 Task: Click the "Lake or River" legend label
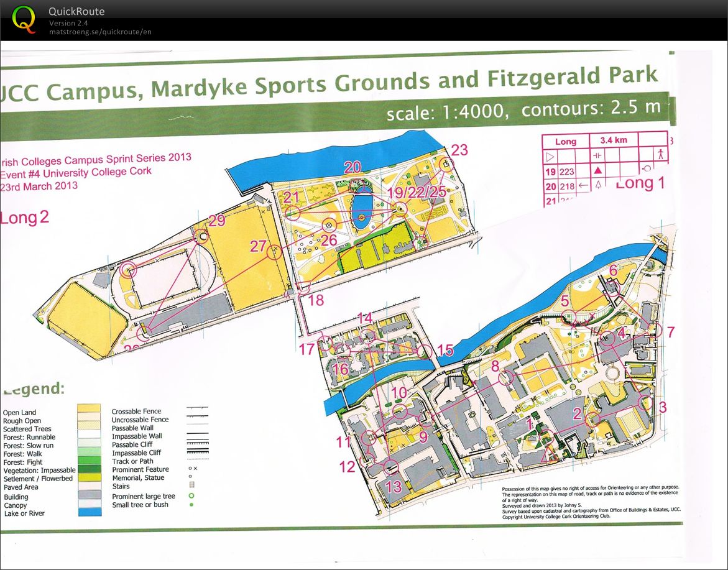click(25, 513)
